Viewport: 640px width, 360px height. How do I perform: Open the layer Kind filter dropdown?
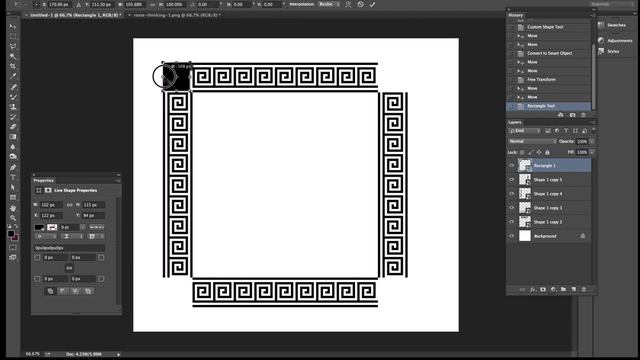tap(524, 131)
